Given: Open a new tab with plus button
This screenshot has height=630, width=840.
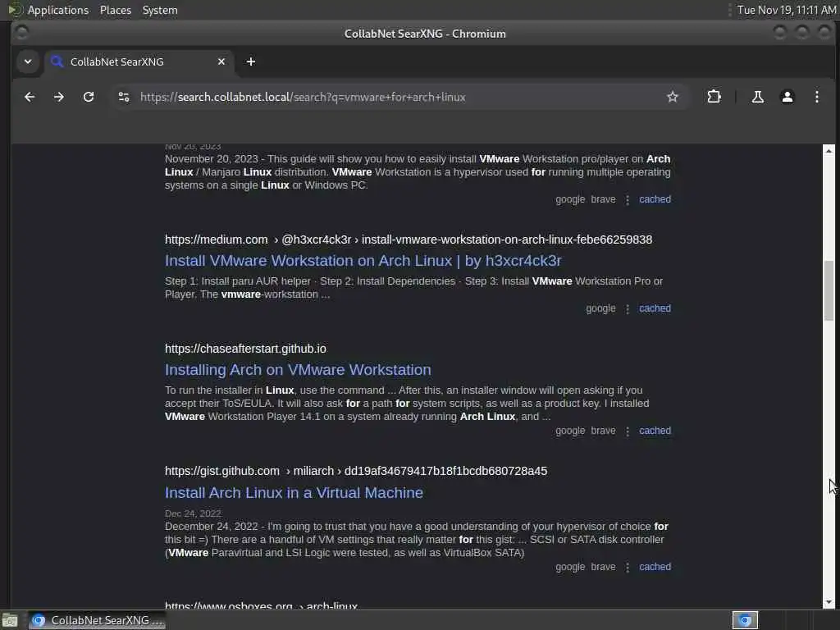Looking at the screenshot, I should (x=251, y=62).
